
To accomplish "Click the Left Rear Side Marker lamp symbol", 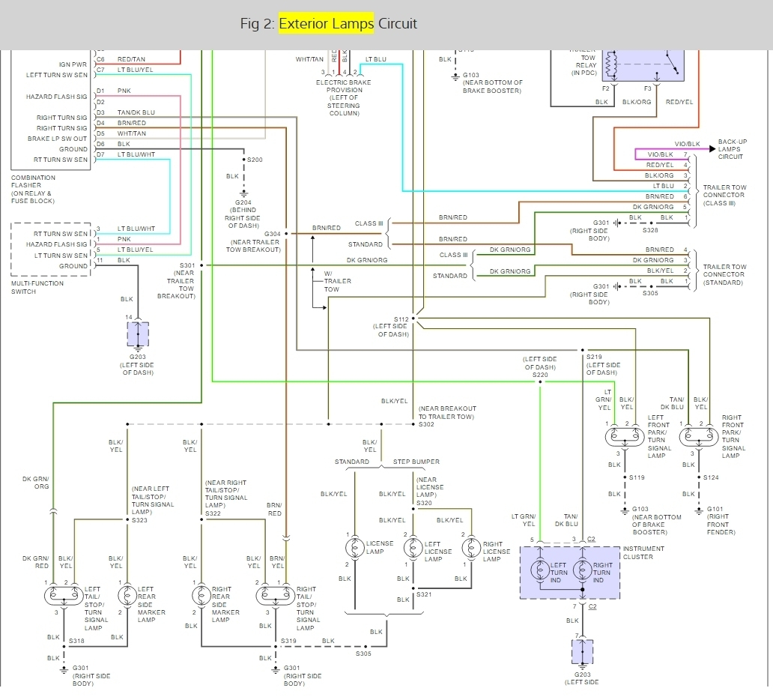I will [127, 595].
